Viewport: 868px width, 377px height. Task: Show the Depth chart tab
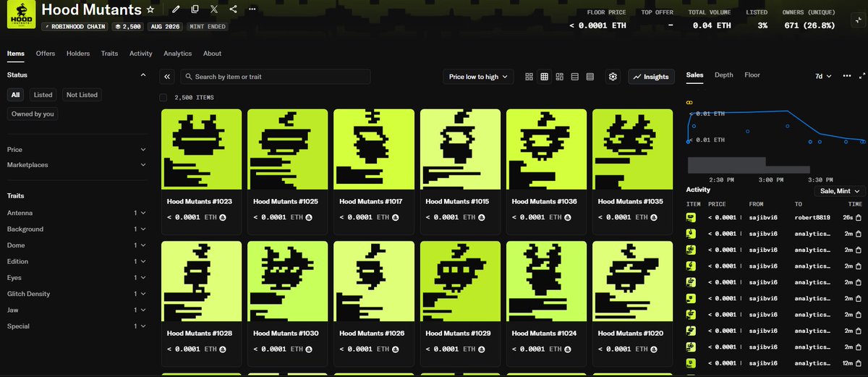[724, 75]
